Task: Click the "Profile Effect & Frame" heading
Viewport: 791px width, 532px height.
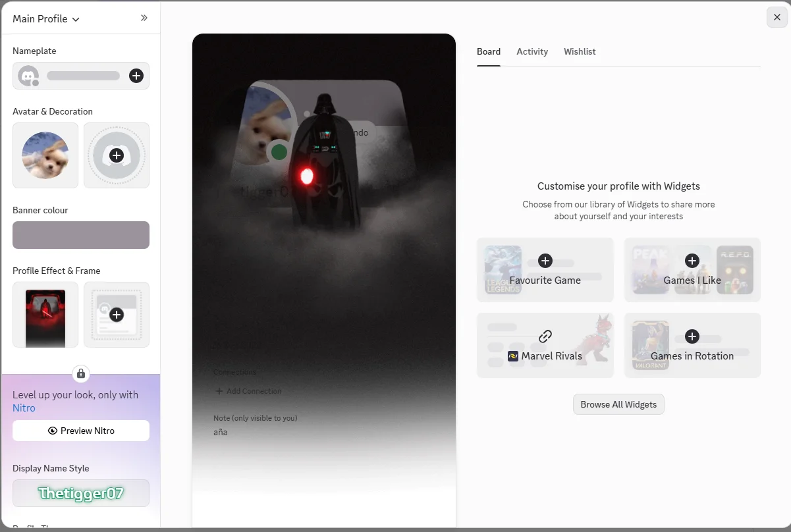Action: (57, 271)
